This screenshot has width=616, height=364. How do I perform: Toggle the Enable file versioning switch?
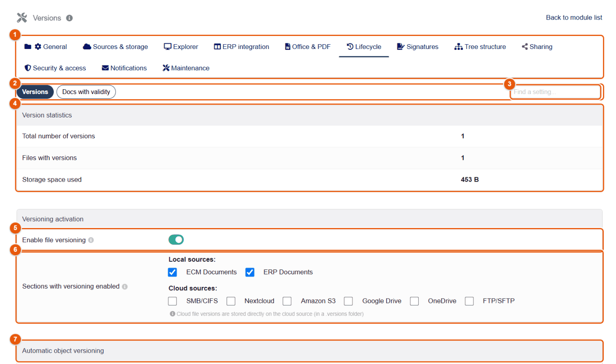point(176,240)
